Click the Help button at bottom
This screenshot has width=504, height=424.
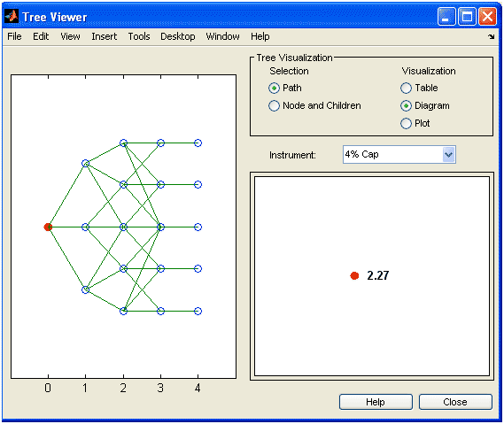[x=376, y=402]
